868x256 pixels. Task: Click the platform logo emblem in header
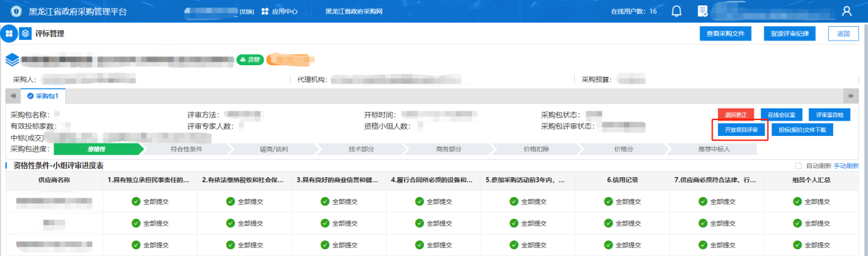(x=16, y=12)
